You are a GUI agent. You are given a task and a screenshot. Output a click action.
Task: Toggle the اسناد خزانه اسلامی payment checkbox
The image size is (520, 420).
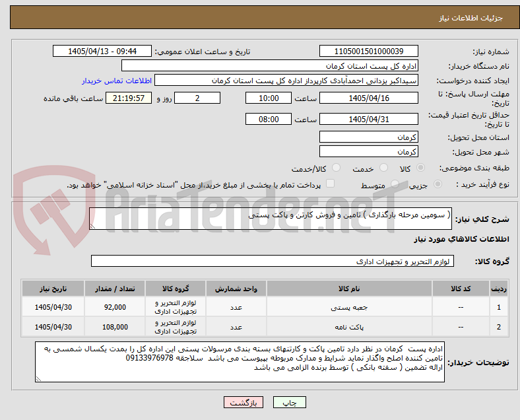point(331,184)
